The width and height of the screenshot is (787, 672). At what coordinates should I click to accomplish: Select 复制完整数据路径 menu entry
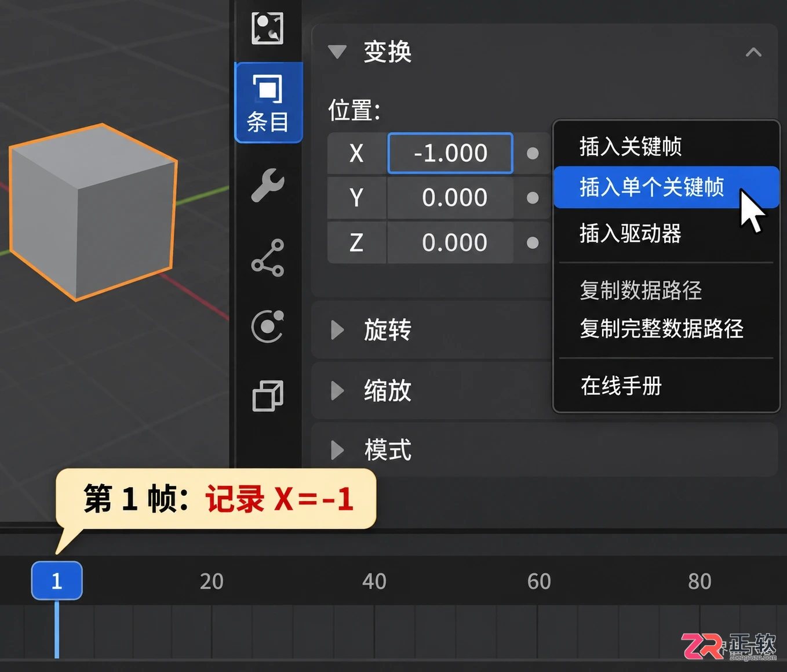pos(666,329)
